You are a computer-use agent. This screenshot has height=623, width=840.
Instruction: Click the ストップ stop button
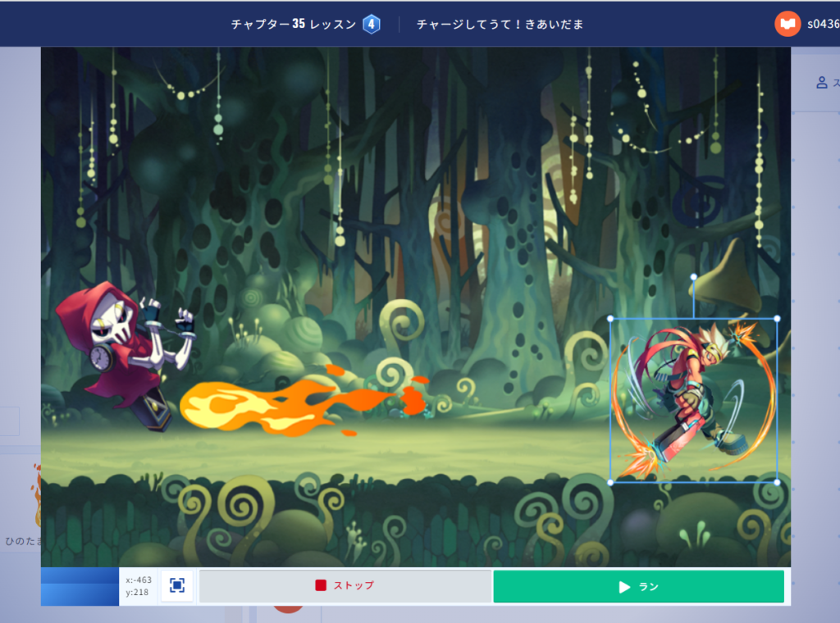tap(345, 585)
